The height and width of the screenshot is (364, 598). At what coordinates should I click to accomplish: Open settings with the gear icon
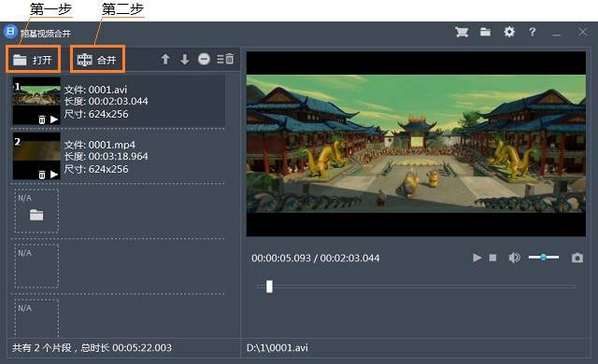(509, 32)
